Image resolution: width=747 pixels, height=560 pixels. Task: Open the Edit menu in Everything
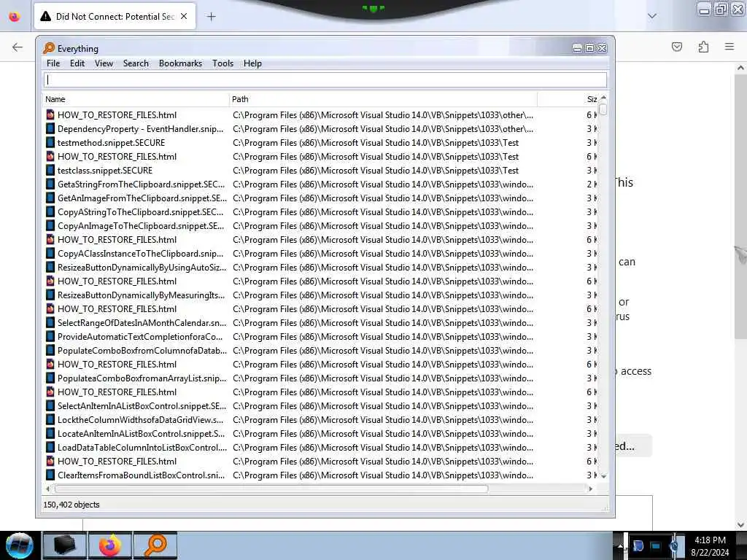[77, 63]
